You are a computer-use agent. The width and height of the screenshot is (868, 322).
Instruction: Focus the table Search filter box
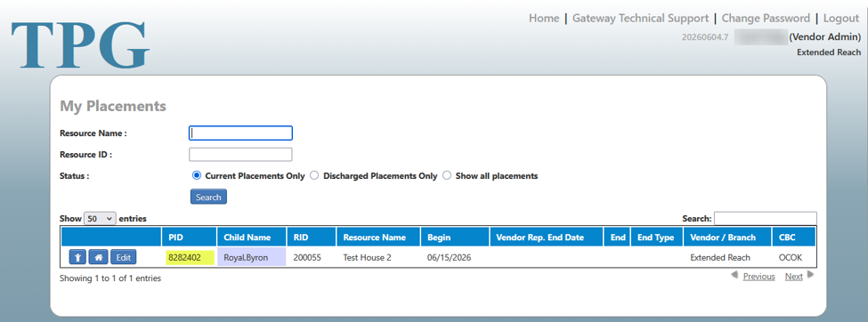click(x=765, y=219)
